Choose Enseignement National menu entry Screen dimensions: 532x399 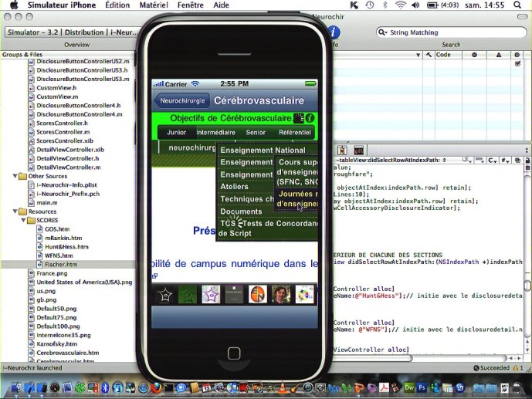[263, 150]
